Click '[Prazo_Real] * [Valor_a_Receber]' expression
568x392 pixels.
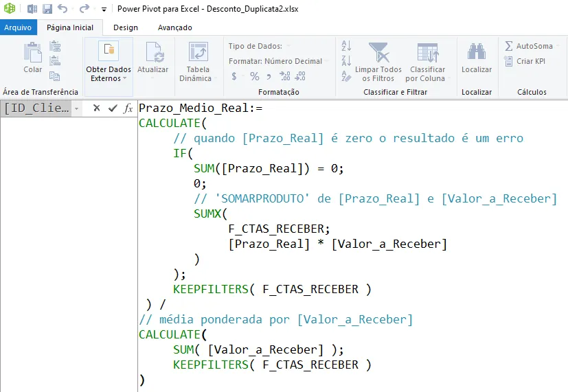point(338,244)
